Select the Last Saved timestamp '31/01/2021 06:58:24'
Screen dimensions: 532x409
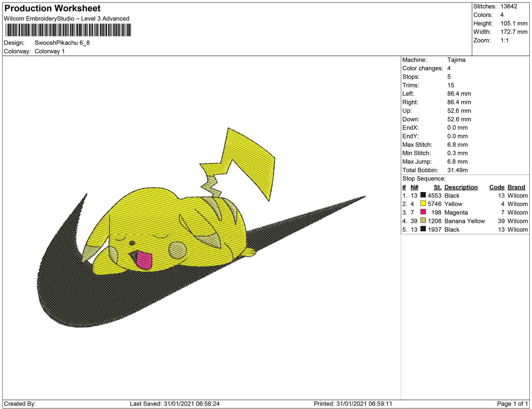(191, 404)
